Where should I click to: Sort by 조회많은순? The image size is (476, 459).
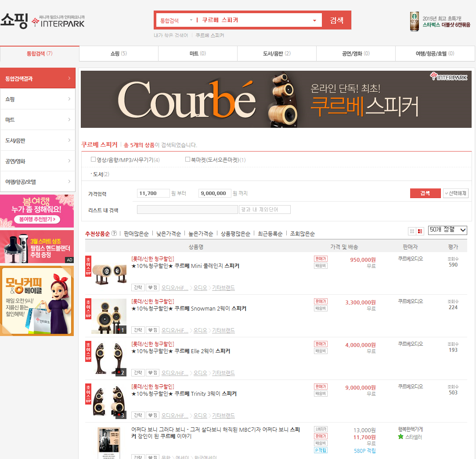(x=303, y=234)
